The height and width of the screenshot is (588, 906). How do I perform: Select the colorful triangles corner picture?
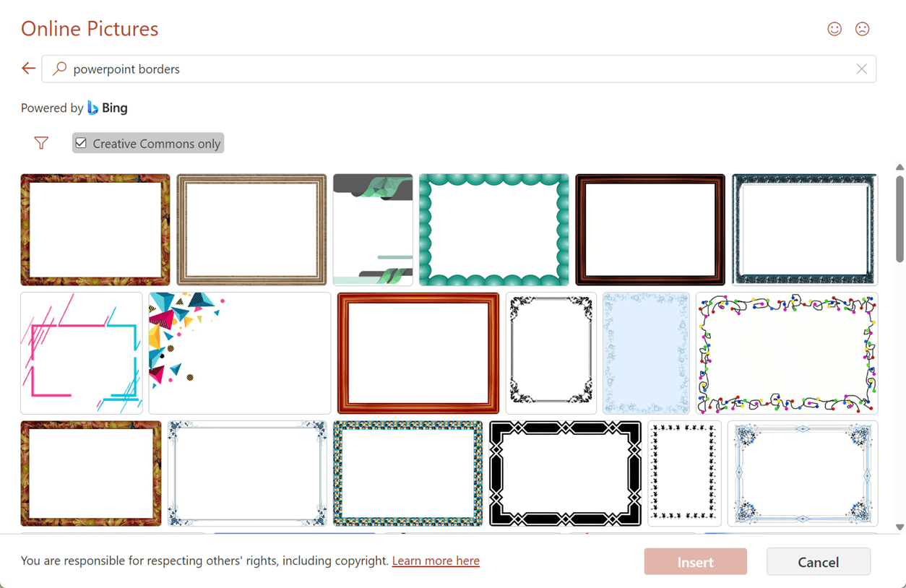pos(240,353)
